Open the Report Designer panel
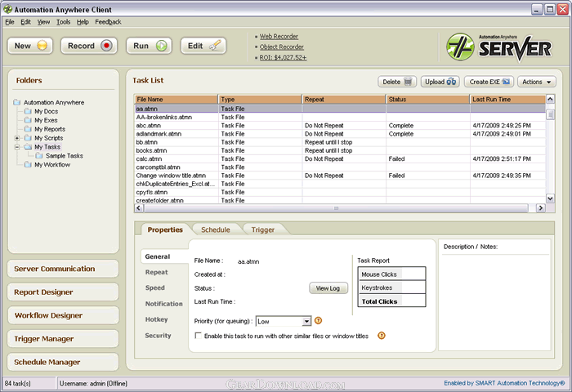The width and height of the screenshot is (572, 392). tap(63, 292)
